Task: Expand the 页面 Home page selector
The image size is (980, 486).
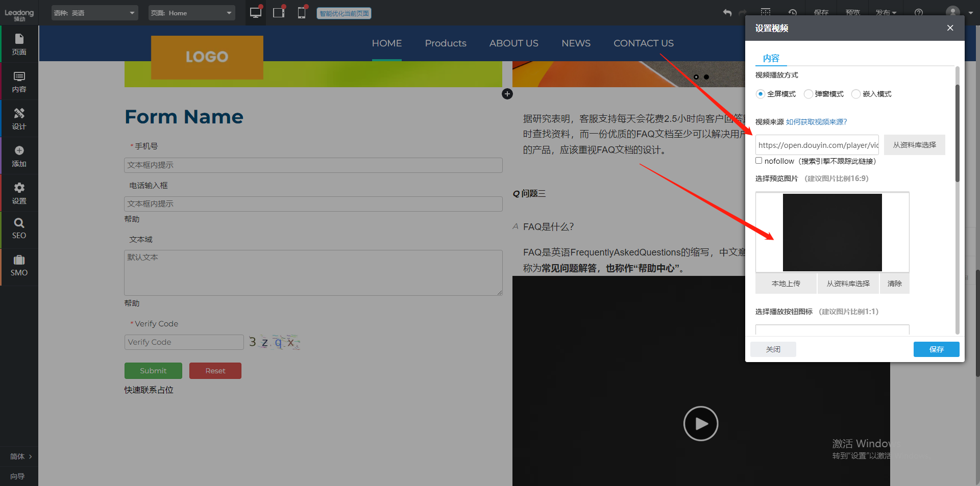Action: point(191,12)
